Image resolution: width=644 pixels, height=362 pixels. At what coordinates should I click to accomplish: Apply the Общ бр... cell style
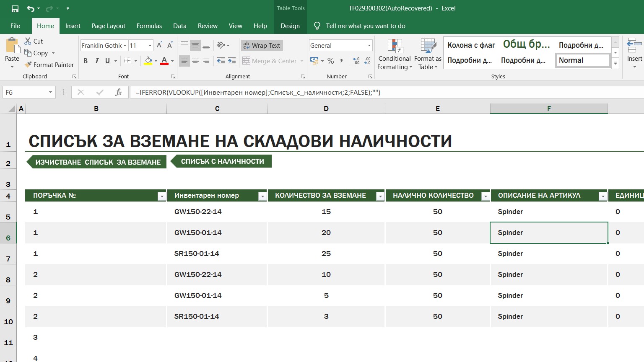coord(526,44)
